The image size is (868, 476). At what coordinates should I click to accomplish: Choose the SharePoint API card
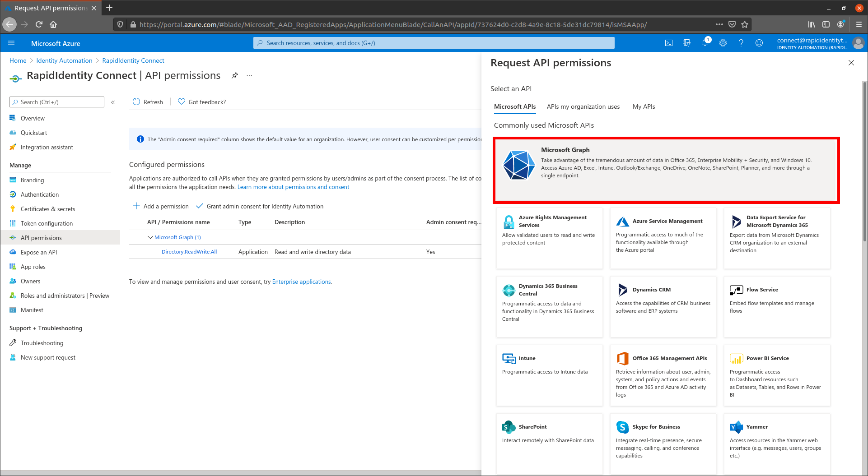[x=549, y=444]
